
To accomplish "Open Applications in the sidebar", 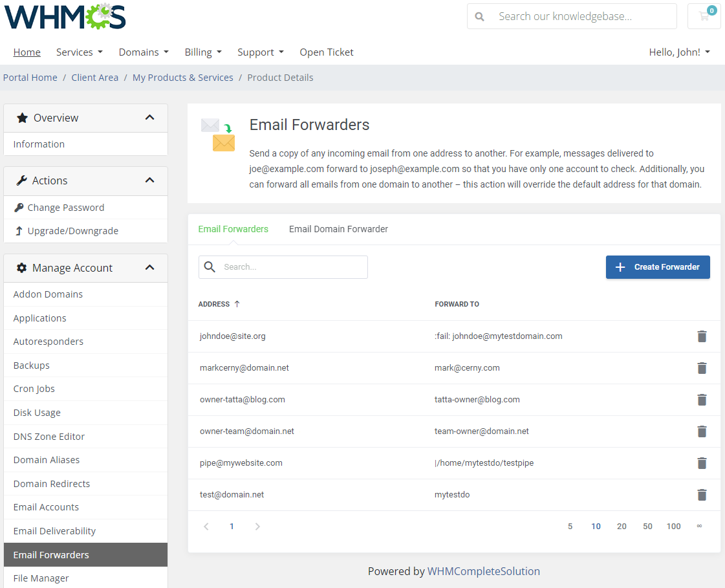I will tap(85, 318).
